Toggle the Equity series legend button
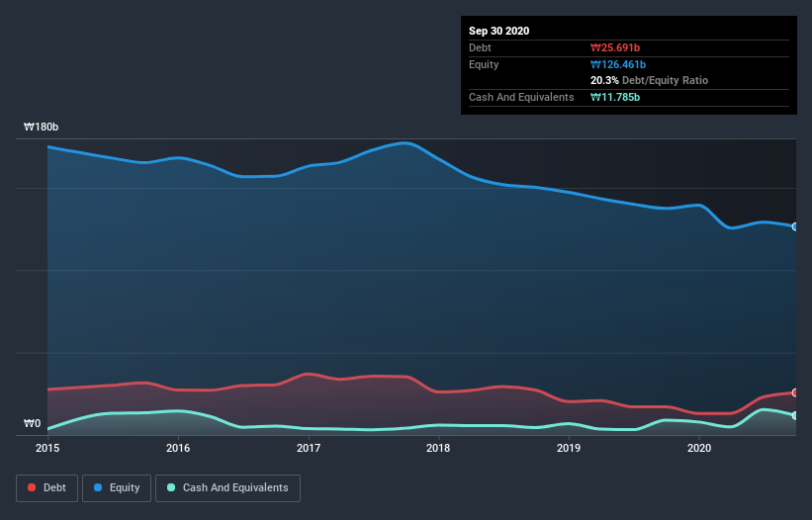The width and height of the screenshot is (812, 520). [x=117, y=488]
